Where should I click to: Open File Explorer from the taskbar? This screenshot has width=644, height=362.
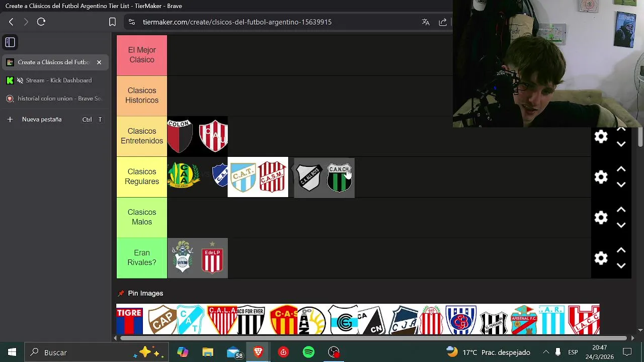pyautogui.click(x=208, y=352)
